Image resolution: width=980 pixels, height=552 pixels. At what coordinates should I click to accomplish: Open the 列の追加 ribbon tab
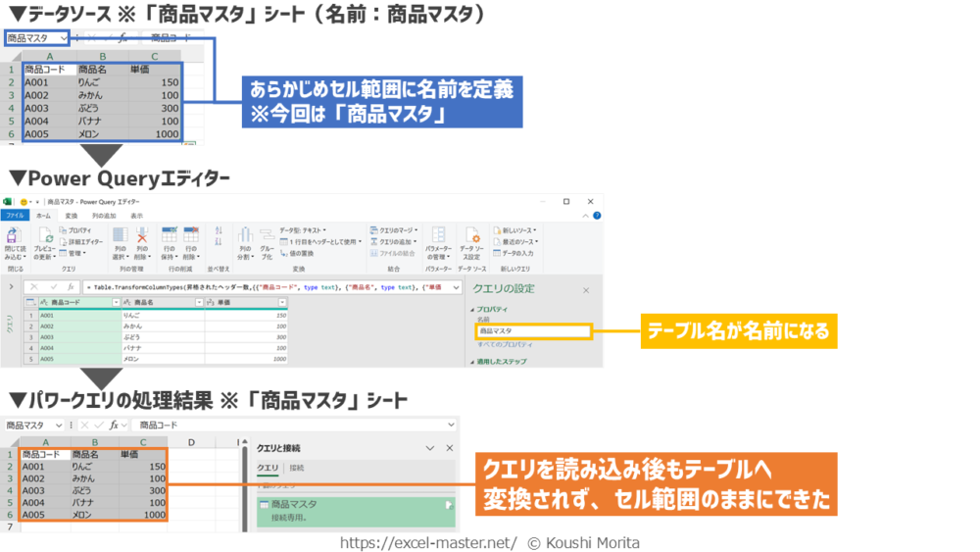[x=104, y=216]
